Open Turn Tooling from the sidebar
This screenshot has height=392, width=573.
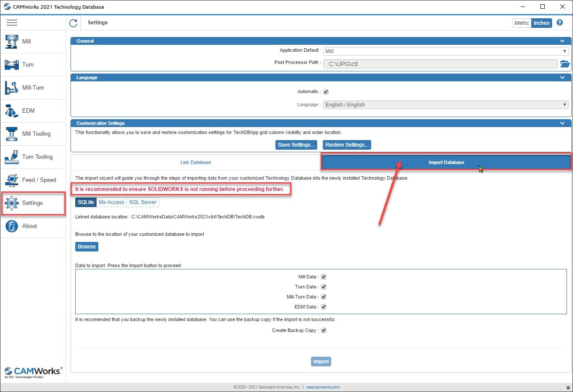coord(33,157)
